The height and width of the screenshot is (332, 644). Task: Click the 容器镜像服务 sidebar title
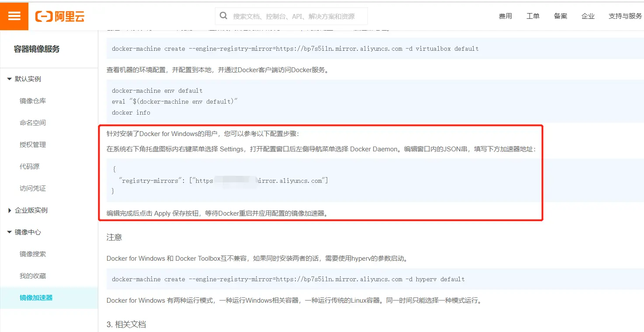click(37, 49)
